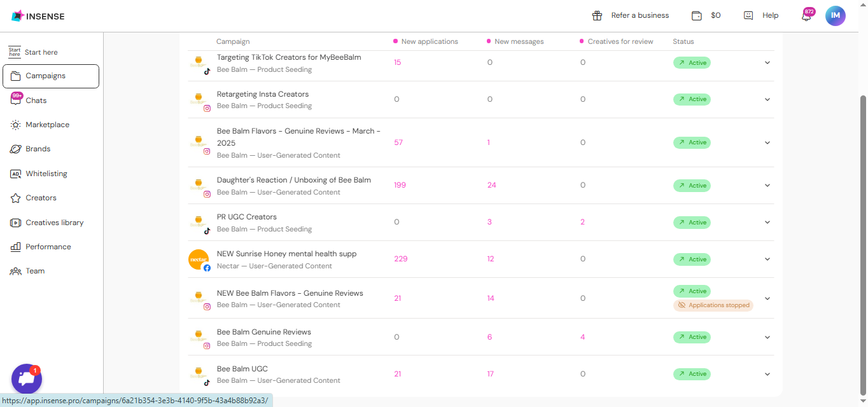Open campaign Retargeting Insta Creators
868x407 pixels.
263,94
